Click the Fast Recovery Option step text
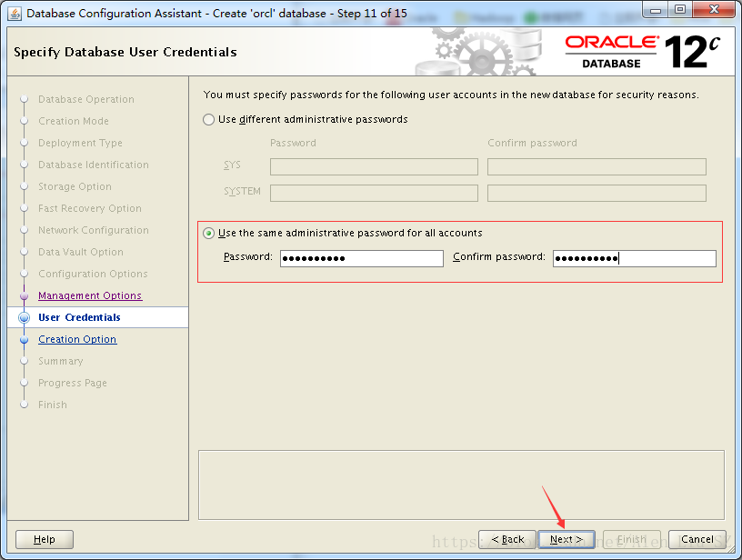Image resolution: width=742 pixels, height=560 pixels. (x=90, y=208)
